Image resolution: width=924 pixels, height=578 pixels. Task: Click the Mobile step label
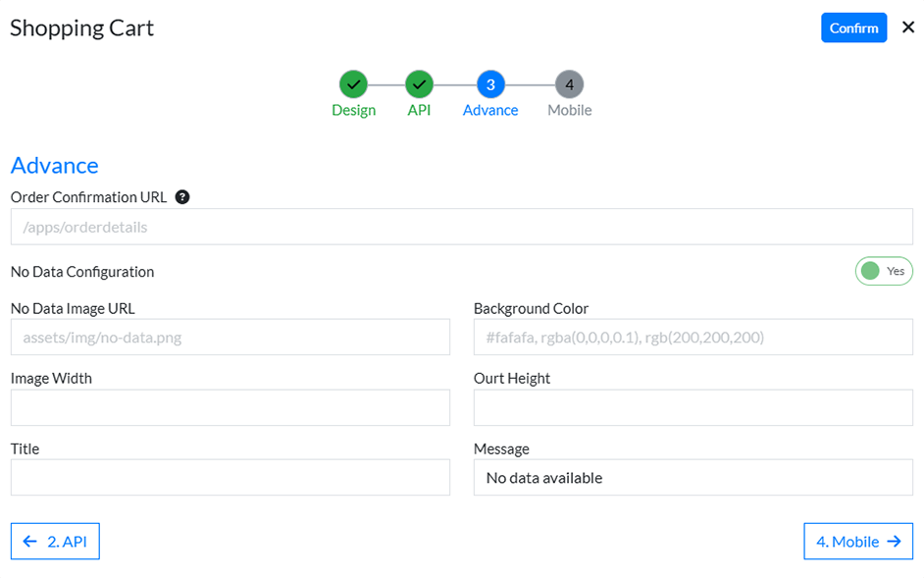click(569, 110)
